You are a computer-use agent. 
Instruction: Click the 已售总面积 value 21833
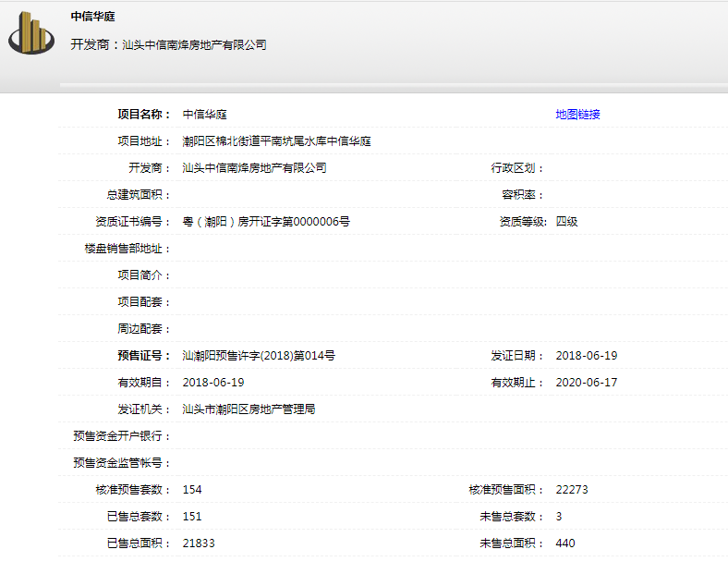[x=199, y=543]
